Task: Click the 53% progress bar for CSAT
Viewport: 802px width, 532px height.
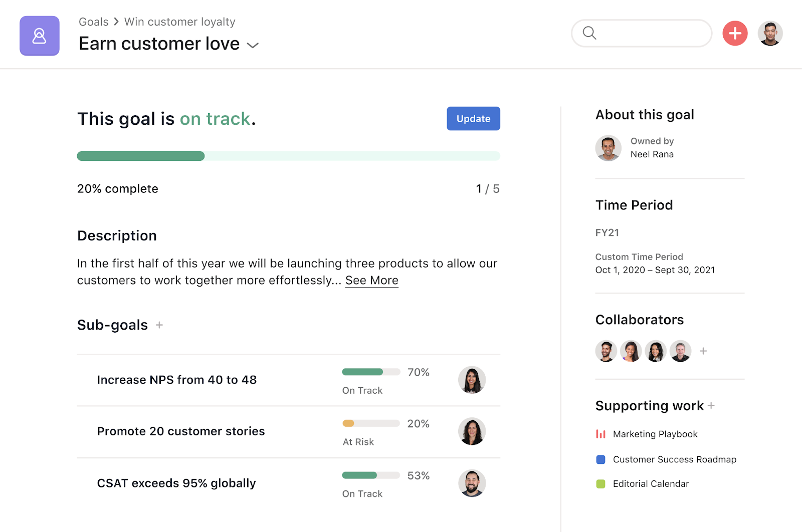Action: point(371,475)
